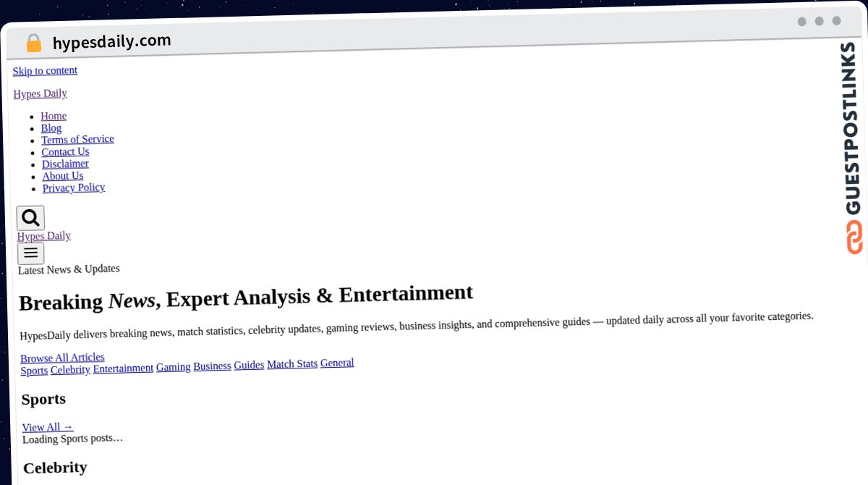868x485 pixels.
Task: Follow the Skip to content link
Action: [45, 70]
